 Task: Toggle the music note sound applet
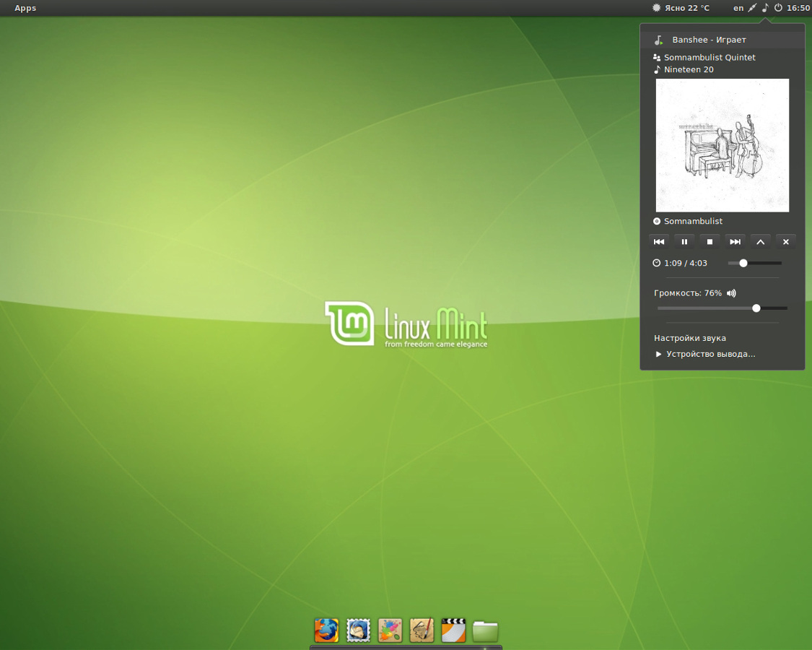(x=765, y=8)
